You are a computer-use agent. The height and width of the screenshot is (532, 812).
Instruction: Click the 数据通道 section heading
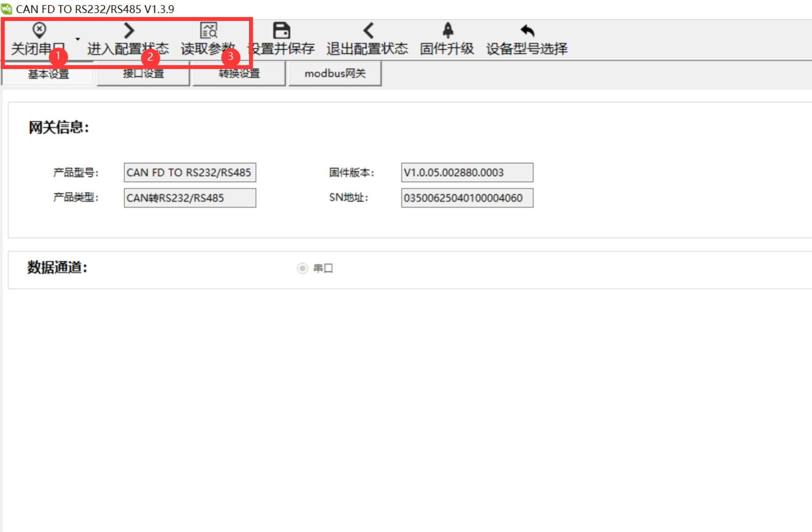point(57,268)
